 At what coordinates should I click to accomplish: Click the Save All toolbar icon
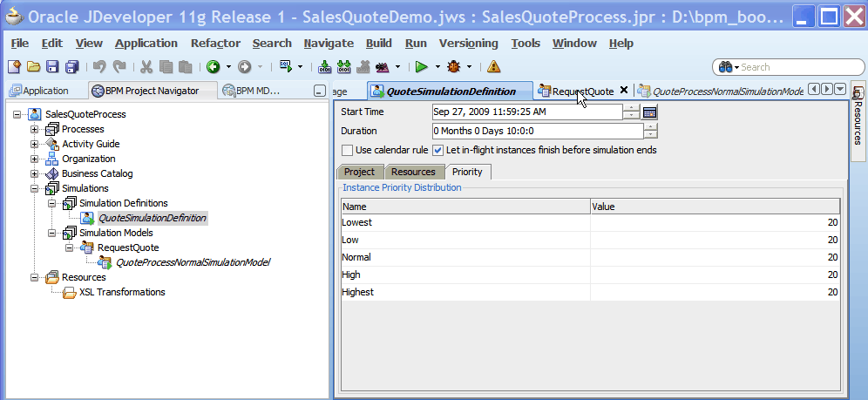[72, 67]
